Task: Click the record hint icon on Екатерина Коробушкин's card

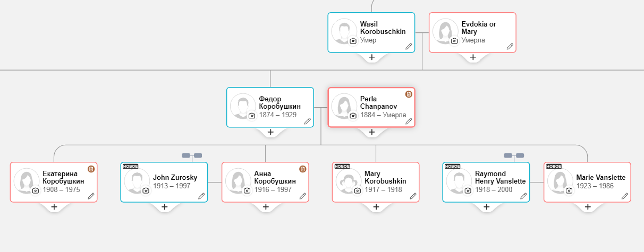Action: (91, 169)
